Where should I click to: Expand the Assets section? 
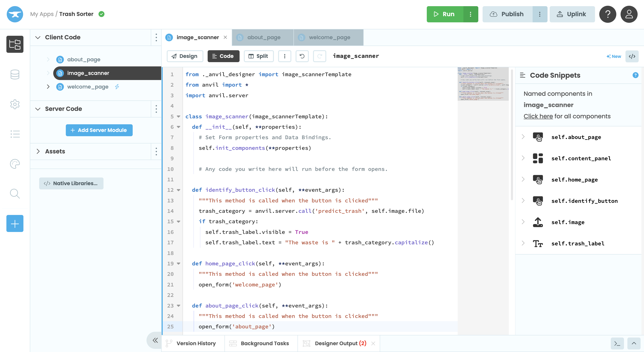point(38,151)
